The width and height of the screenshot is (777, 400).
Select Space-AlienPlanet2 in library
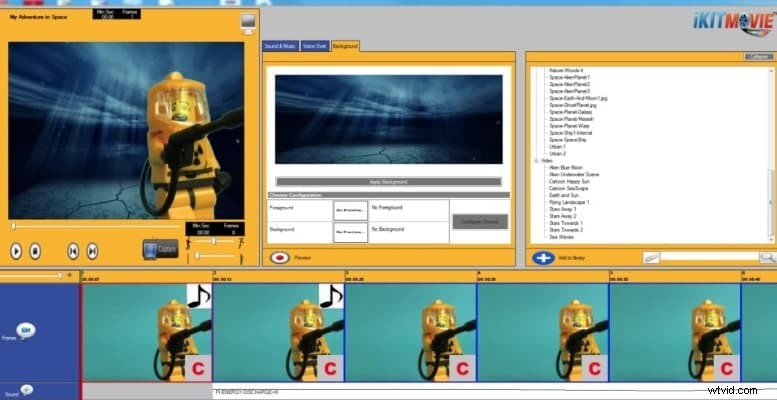click(569, 84)
